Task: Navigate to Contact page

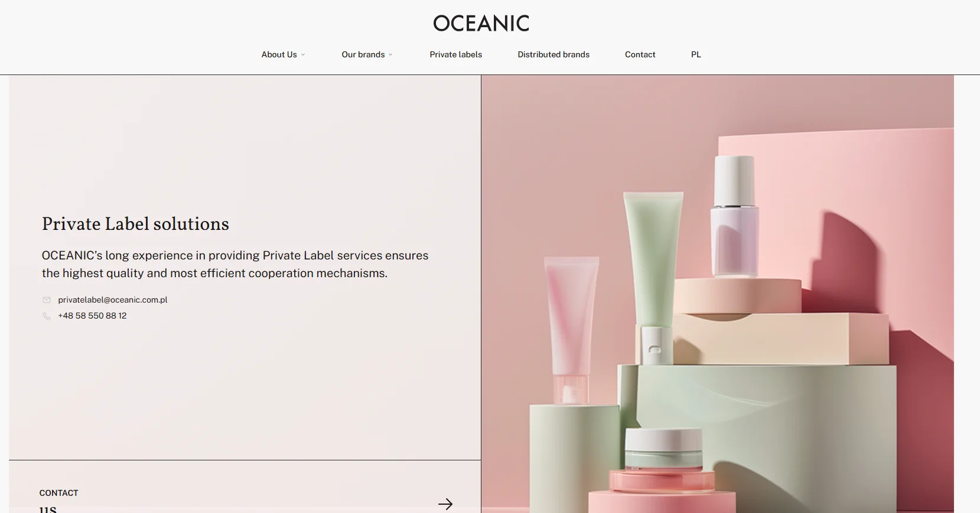Action: [640, 54]
